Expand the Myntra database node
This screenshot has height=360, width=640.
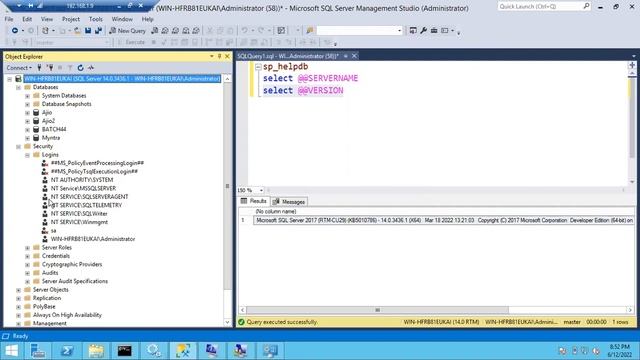tap(27, 138)
